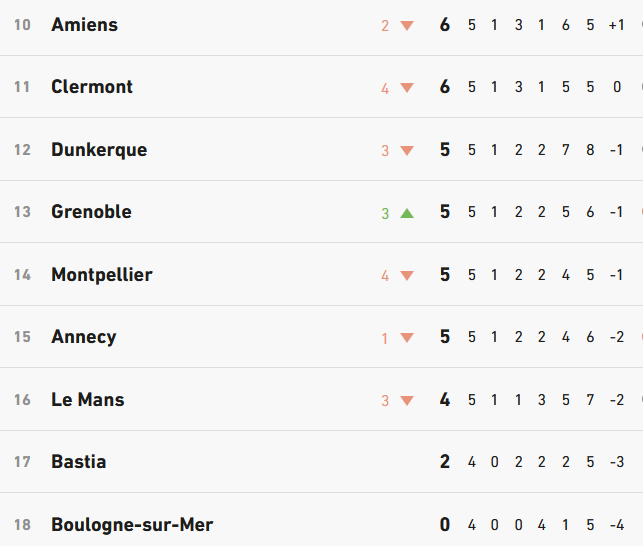
Task: Select the Dunkerque team name
Action: coord(99,150)
